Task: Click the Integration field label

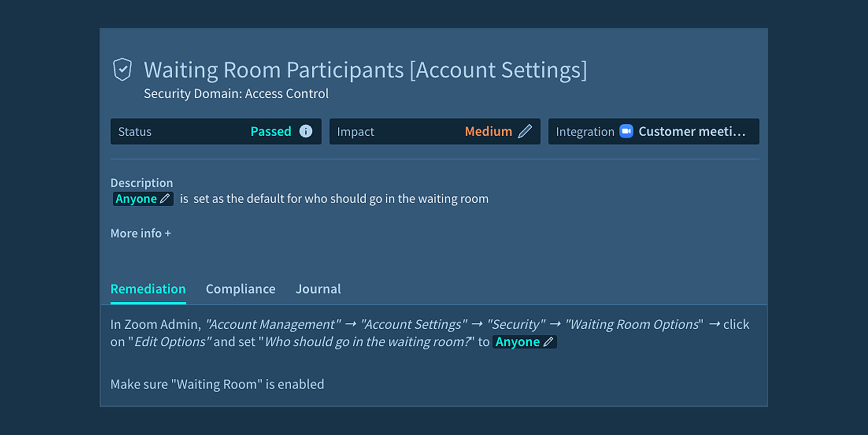Action: [585, 132]
